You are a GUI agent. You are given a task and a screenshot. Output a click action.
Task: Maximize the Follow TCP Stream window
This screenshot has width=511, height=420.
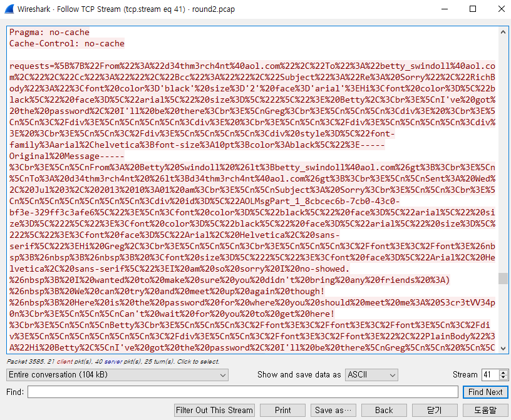(473, 9)
